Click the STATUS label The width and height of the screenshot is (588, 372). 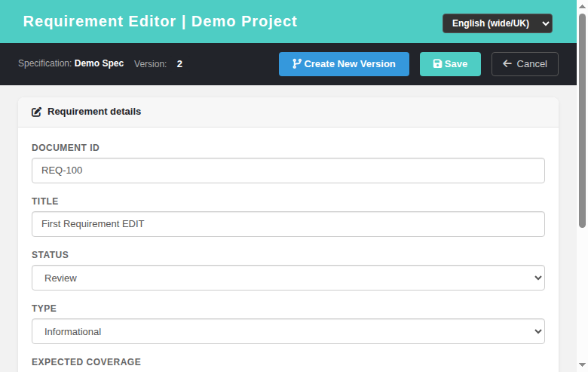point(51,255)
